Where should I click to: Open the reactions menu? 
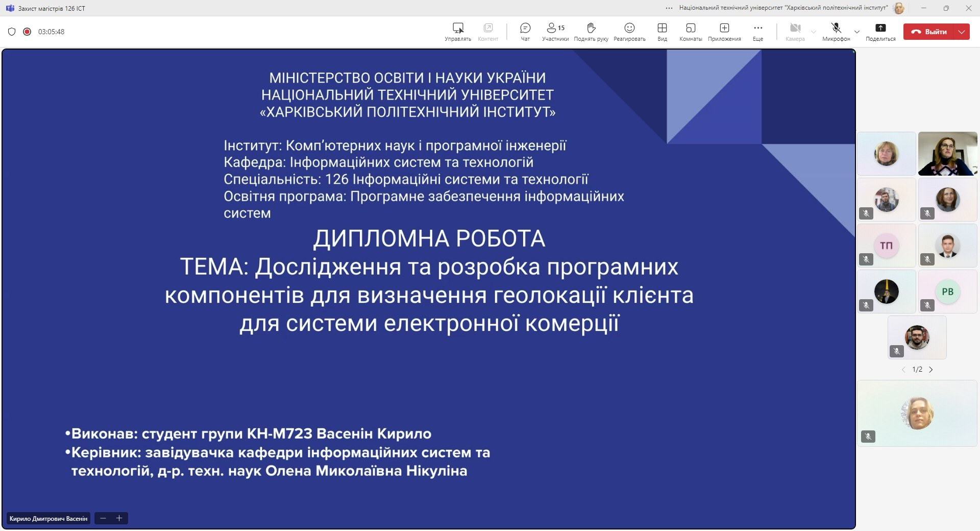(629, 31)
